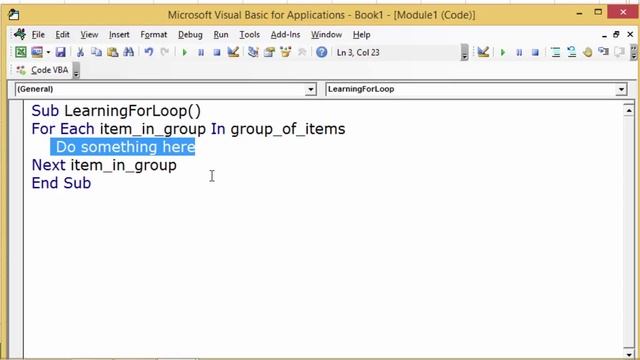Viewport: 640px width, 360px height.
Task: Click the Paste clipboard icon
Action: [x=113, y=52]
